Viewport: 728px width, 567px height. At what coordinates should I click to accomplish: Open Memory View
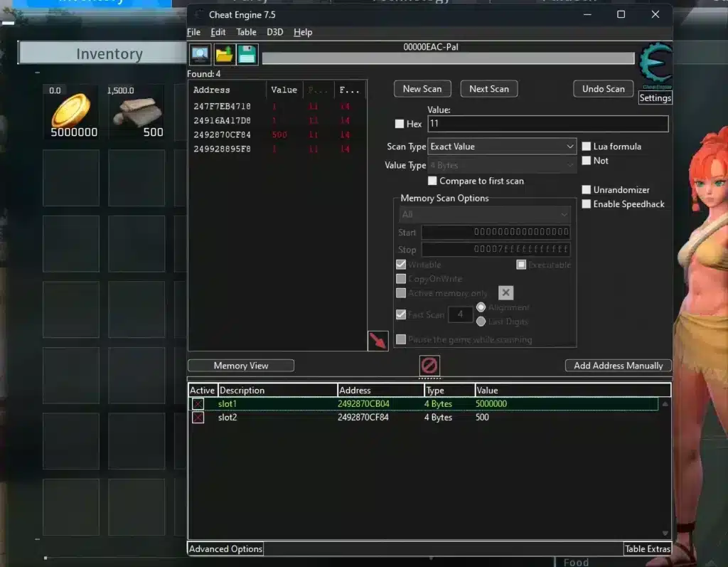coord(240,366)
